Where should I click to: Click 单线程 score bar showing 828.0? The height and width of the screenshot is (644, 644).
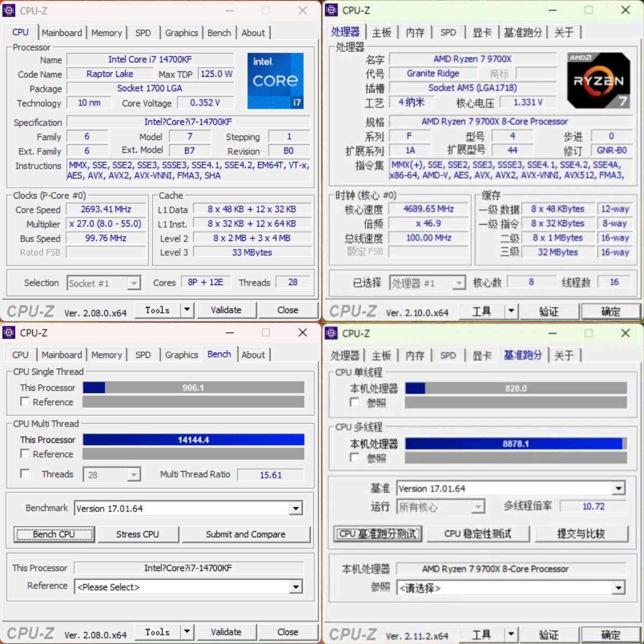516,388
